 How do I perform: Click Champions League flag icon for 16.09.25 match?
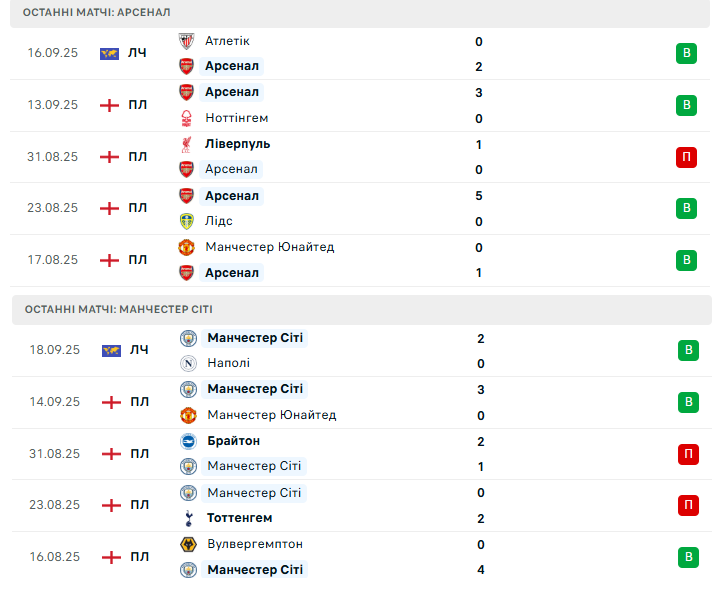point(109,53)
